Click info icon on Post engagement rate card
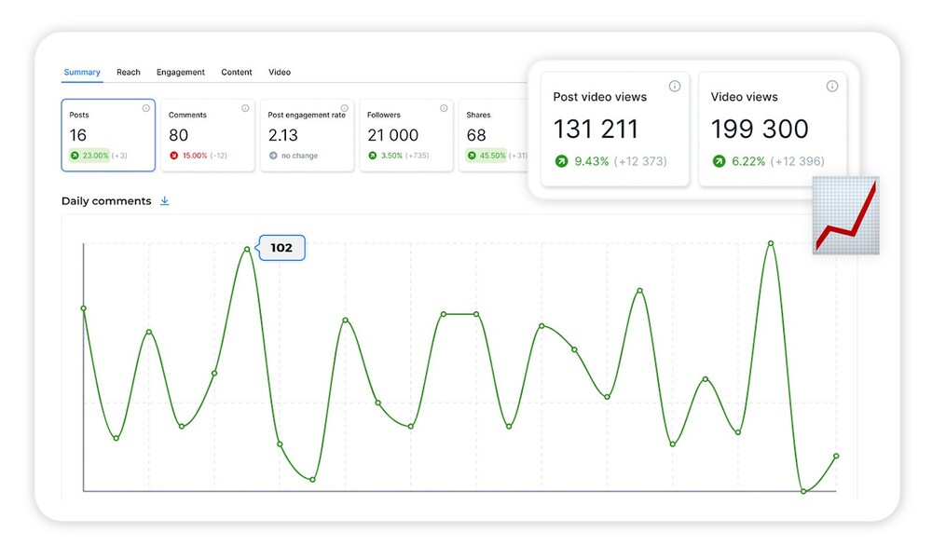 coord(345,108)
